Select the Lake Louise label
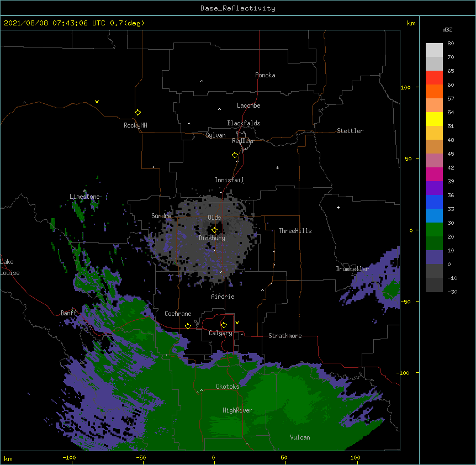 point(9,267)
